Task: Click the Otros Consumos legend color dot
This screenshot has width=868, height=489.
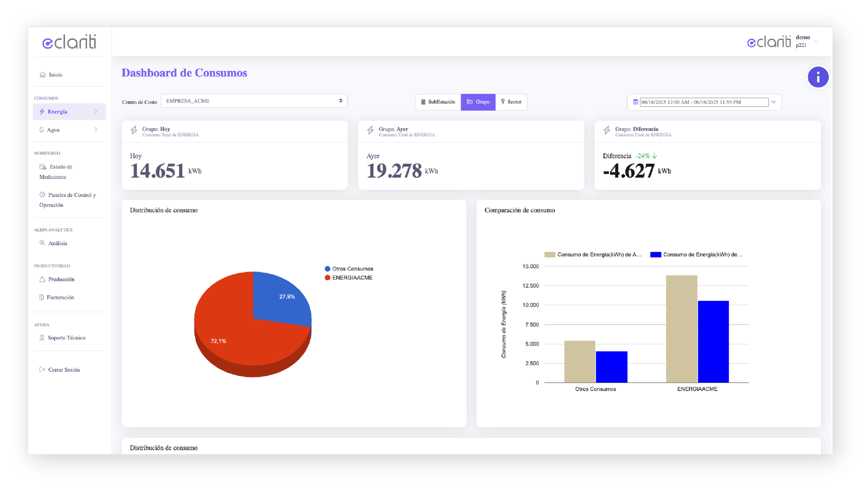Action: pos(327,269)
